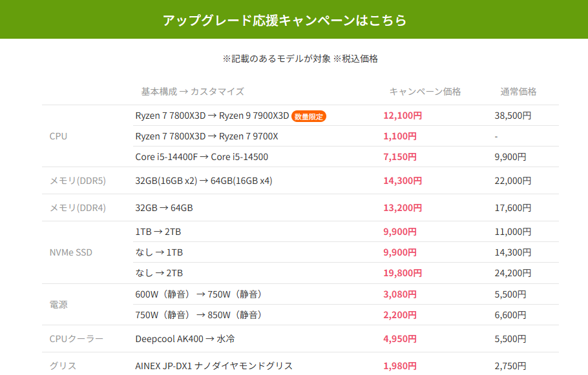Click the 基本構成 → カスタマイズ column header
The height and width of the screenshot is (375, 588).
click(x=191, y=91)
